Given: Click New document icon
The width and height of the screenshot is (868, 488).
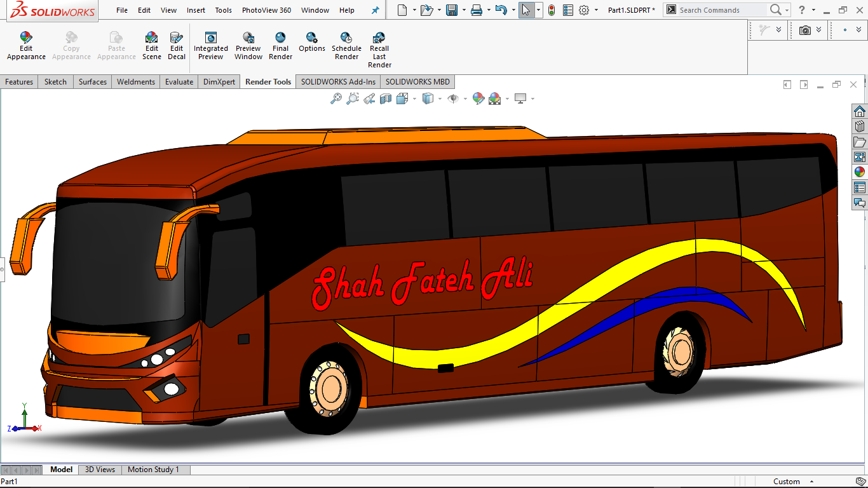Looking at the screenshot, I should pyautogui.click(x=402, y=10).
